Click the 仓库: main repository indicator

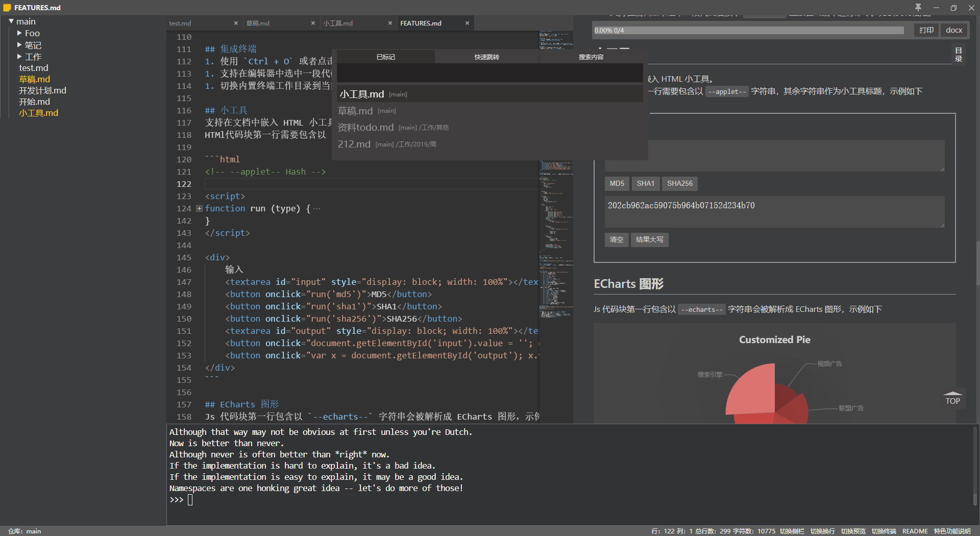point(24,531)
